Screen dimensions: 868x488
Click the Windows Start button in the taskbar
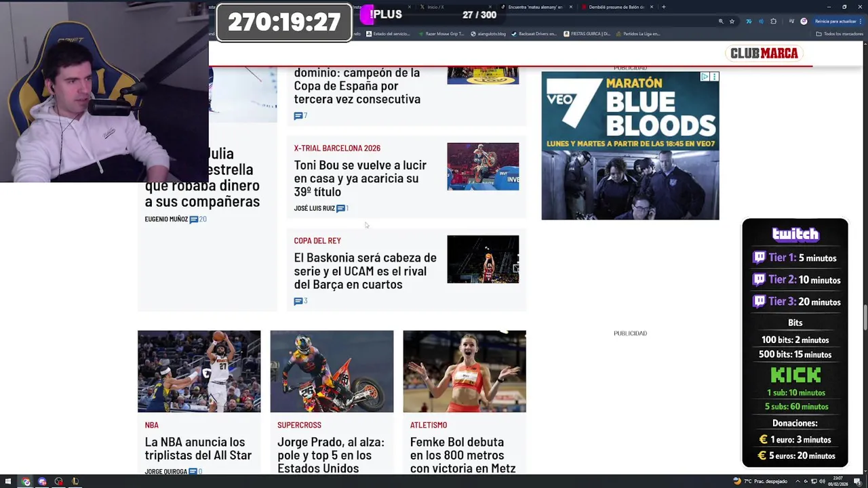(x=7, y=482)
